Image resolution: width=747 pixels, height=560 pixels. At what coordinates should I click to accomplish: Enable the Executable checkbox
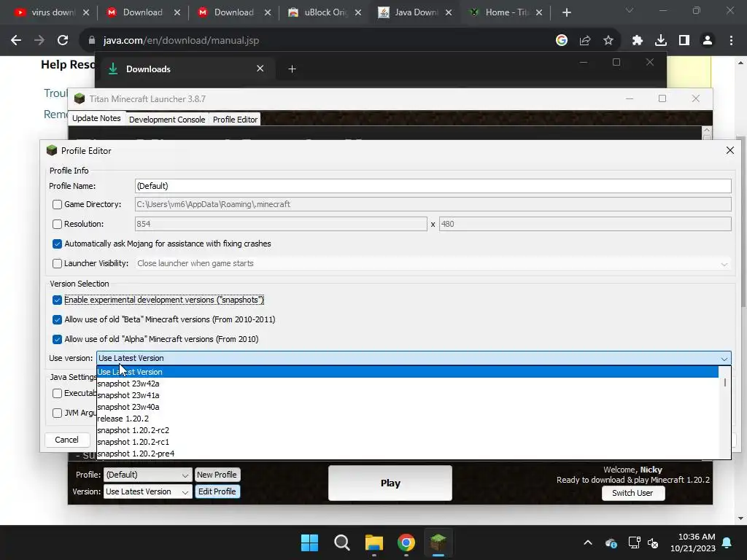tap(57, 393)
